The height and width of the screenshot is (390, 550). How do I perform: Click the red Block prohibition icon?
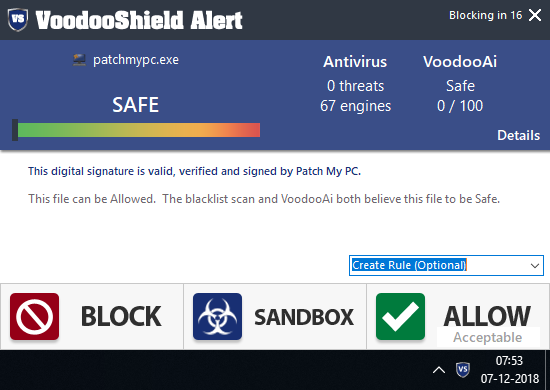(x=34, y=317)
